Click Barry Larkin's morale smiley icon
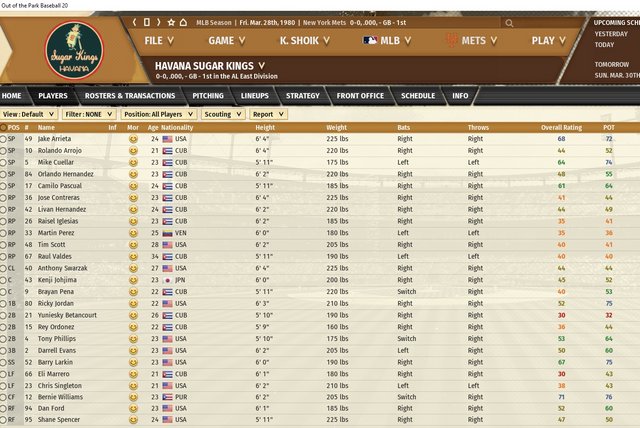This screenshot has height=428, width=640. click(x=133, y=363)
